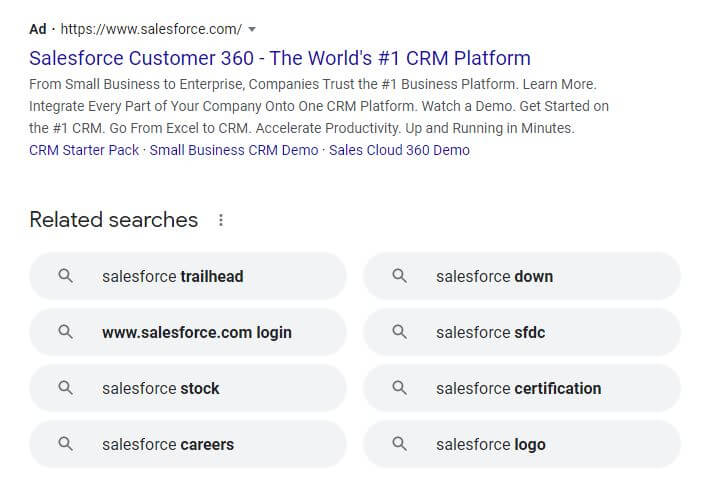Open Sales Cloud 360 Demo sitelink
The width and height of the screenshot is (711, 484).
coord(398,150)
